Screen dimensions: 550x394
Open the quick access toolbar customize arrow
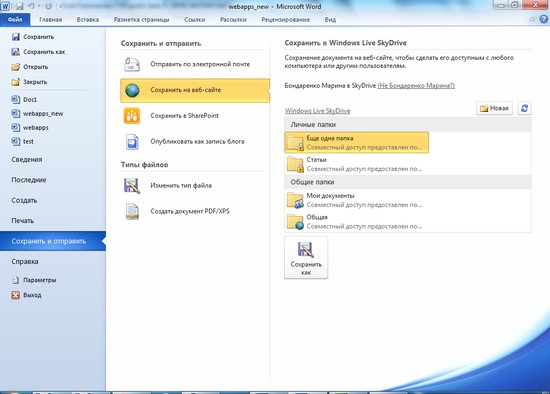[61, 6]
